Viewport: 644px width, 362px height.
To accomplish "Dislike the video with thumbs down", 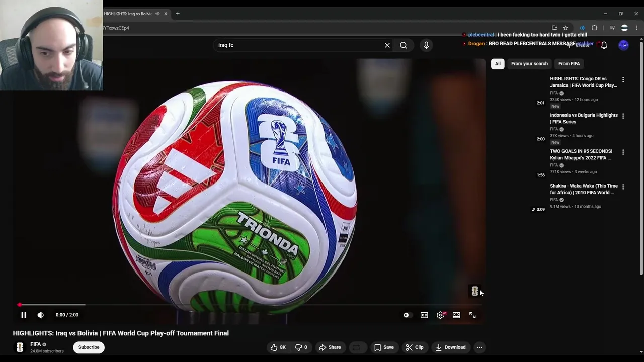I will 301,347.
